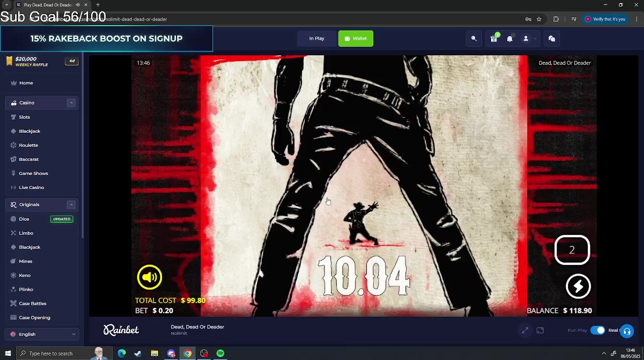Open Baccarat in the sidebar
This screenshot has width=644, height=360.
pyautogui.click(x=29, y=159)
